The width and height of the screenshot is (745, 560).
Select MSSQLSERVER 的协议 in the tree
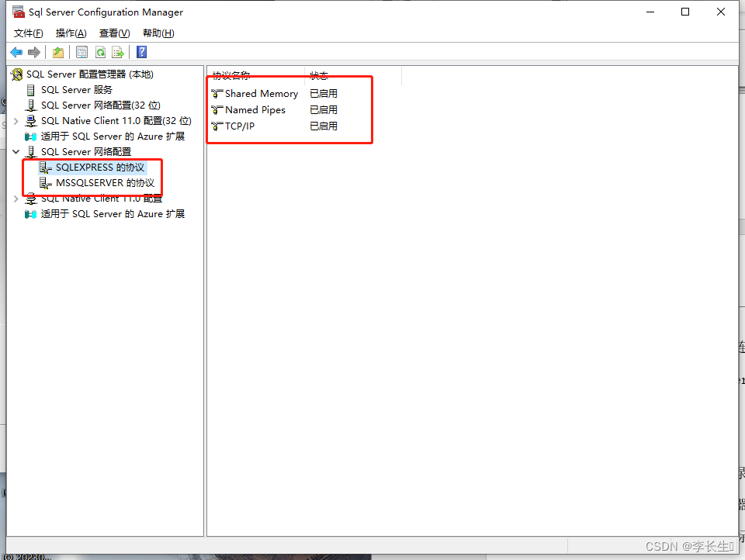(105, 183)
